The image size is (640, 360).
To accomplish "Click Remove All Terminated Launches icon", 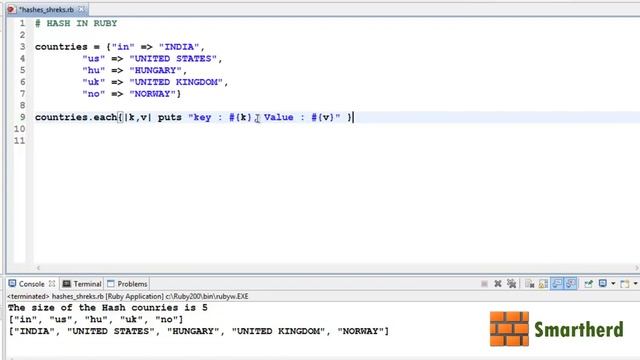I will (511, 284).
